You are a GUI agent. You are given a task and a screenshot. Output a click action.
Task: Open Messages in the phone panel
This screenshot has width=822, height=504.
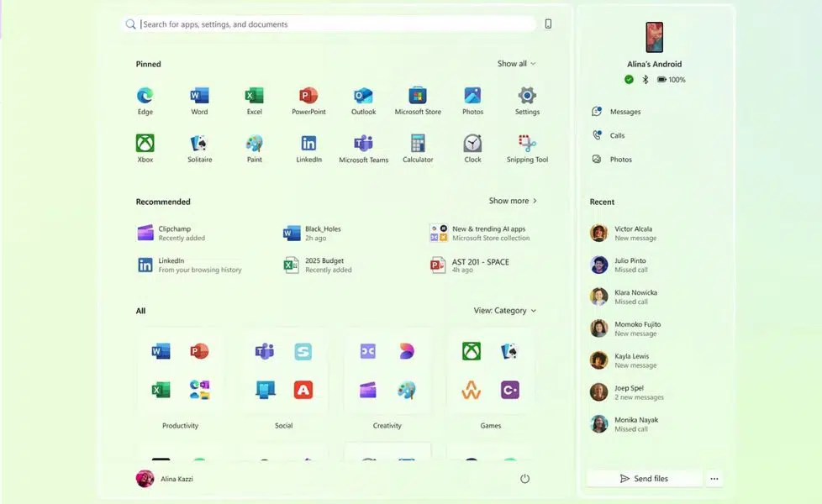click(x=617, y=112)
